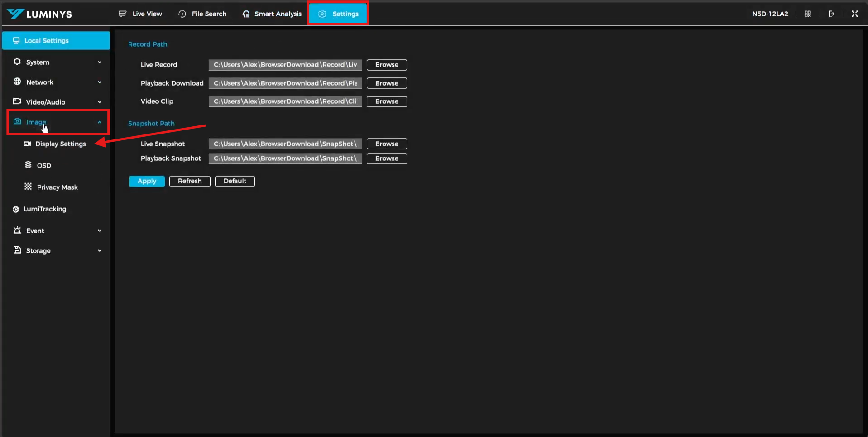
Task: Open Privacy Mask settings
Action: point(57,187)
